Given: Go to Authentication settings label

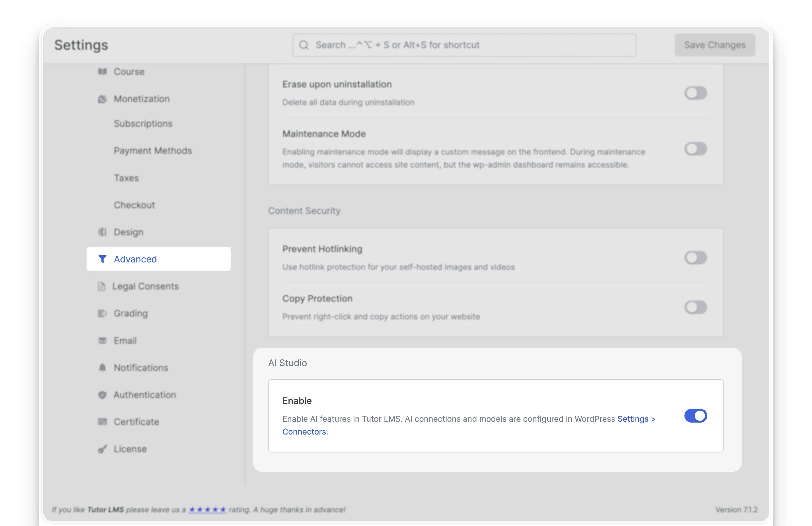Looking at the screenshot, I should pyautogui.click(x=145, y=395).
